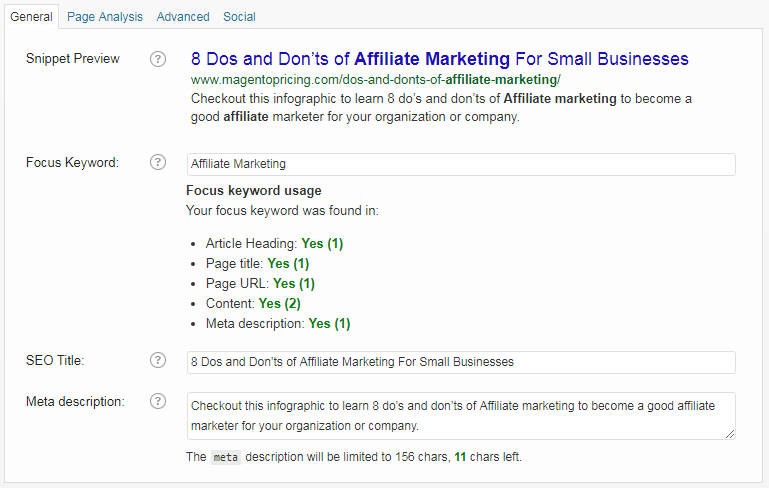Click the meta description resize handle
This screenshot has height=488, width=769.
pos(730,434)
